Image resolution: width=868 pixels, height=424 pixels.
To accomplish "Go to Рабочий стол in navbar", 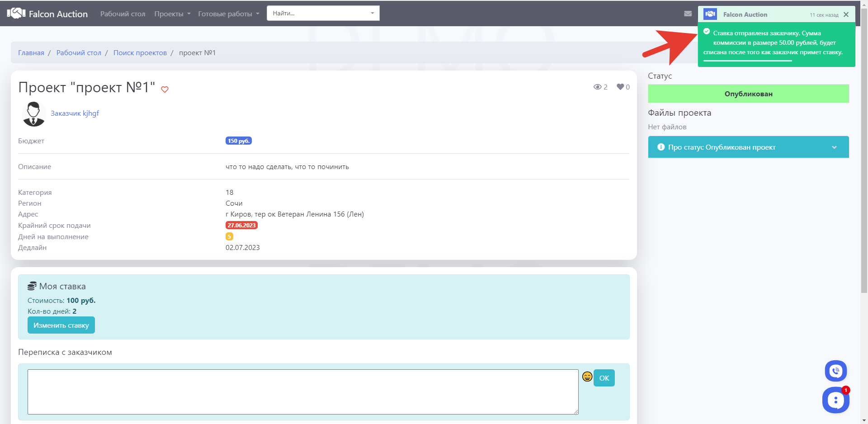I will (123, 14).
